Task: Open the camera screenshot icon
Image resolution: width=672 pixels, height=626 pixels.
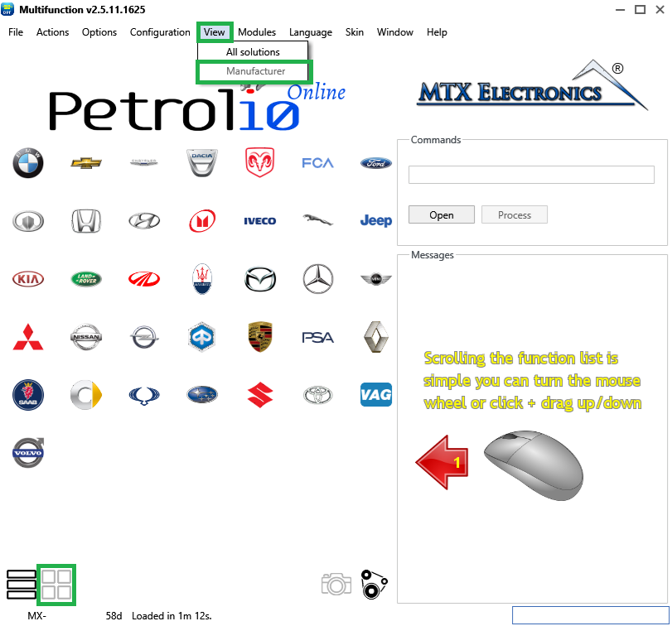Action: (x=336, y=584)
